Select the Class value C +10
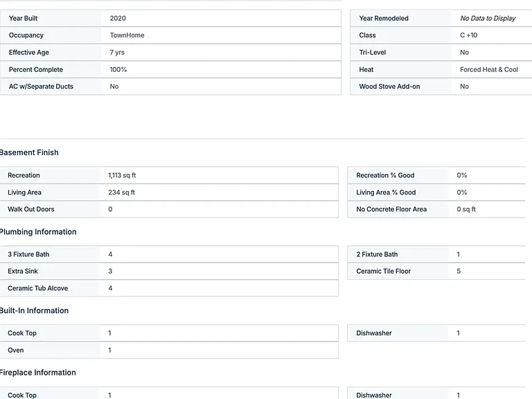The image size is (532, 399). click(x=468, y=35)
